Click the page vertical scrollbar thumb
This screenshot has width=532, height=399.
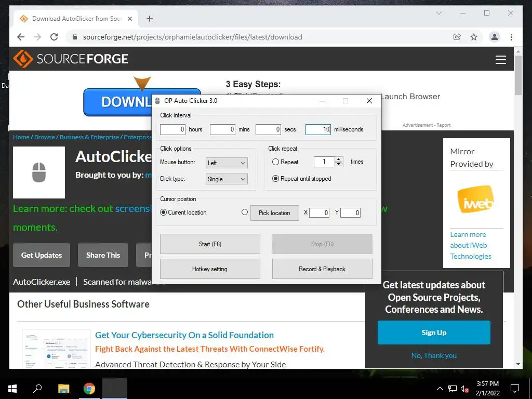[518, 75]
